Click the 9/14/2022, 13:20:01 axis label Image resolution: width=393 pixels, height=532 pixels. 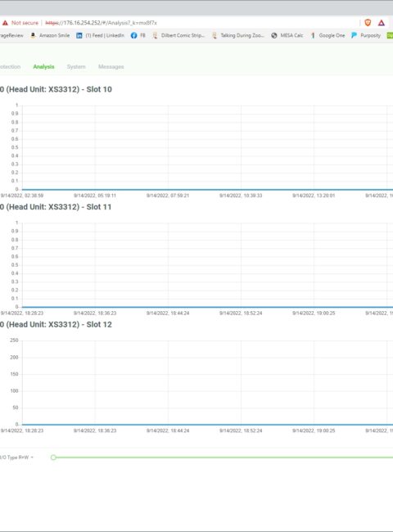click(314, 196)
